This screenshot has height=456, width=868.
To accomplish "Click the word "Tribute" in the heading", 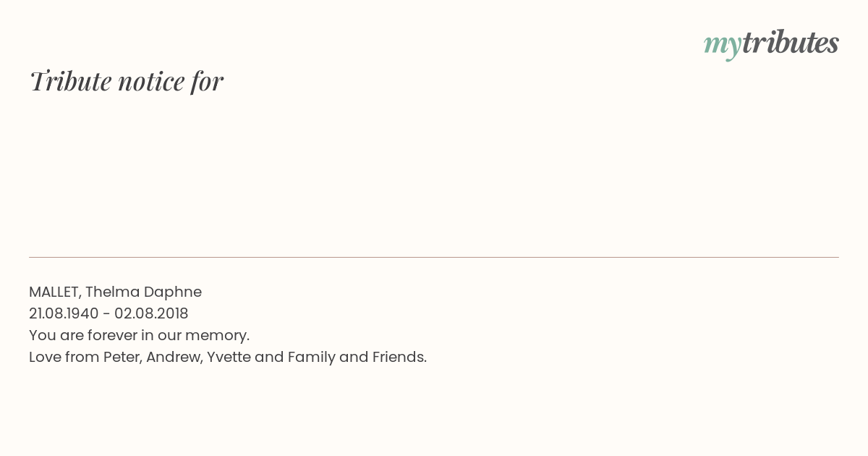I will 71,81.
